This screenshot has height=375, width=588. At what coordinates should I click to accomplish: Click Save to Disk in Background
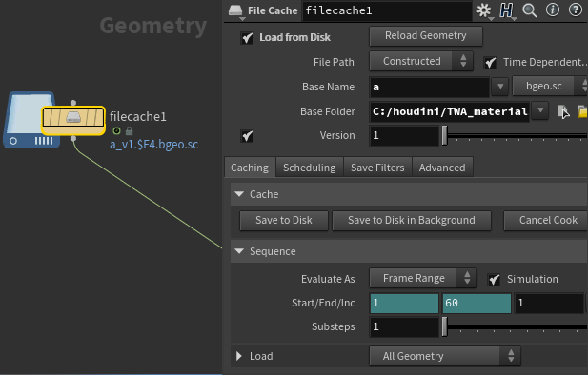412,220
